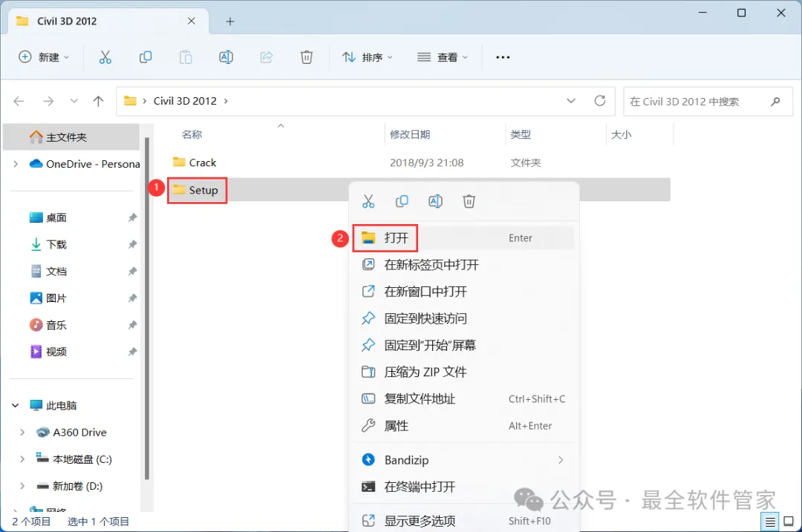The width and height of the screenshot is (802, 532).
Task: Choose 在终端中打开
Action: coord(464,487)
